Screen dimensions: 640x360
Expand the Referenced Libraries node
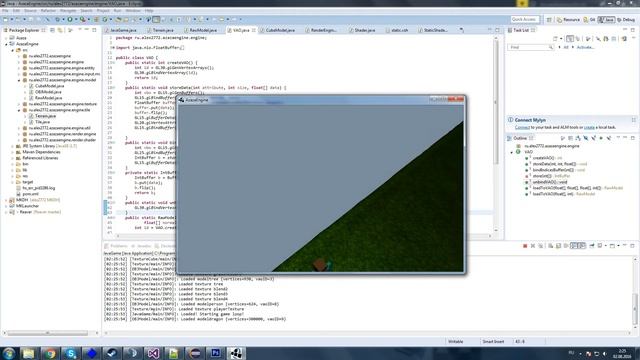[12, 158]
